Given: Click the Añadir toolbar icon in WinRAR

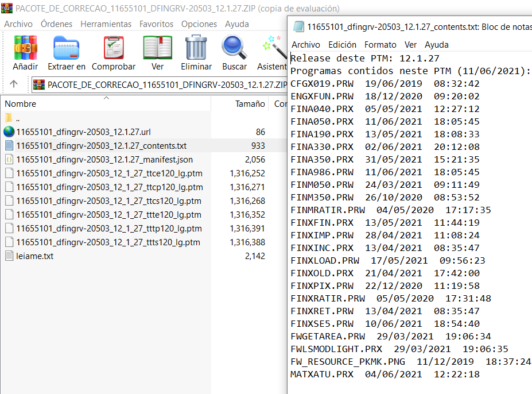Looking at the screenshot, I should pos(25,48).
